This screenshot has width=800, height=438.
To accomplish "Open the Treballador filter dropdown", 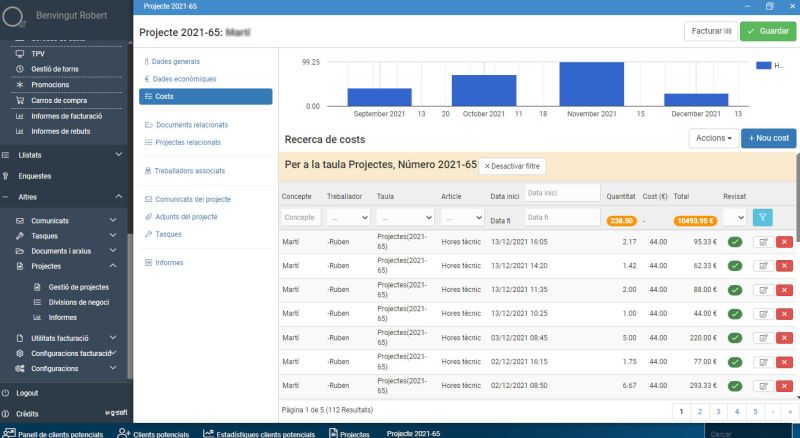I will 348,217.
